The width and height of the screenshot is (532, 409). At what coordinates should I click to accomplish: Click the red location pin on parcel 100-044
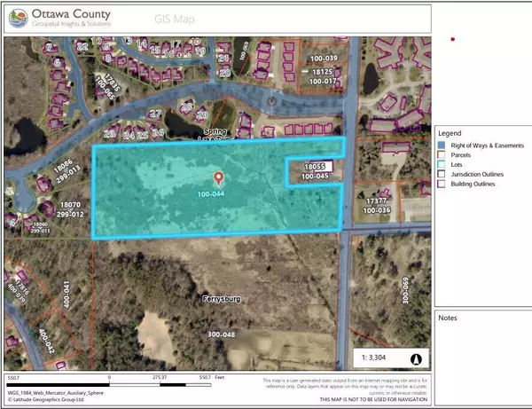(x=218, y=178)
